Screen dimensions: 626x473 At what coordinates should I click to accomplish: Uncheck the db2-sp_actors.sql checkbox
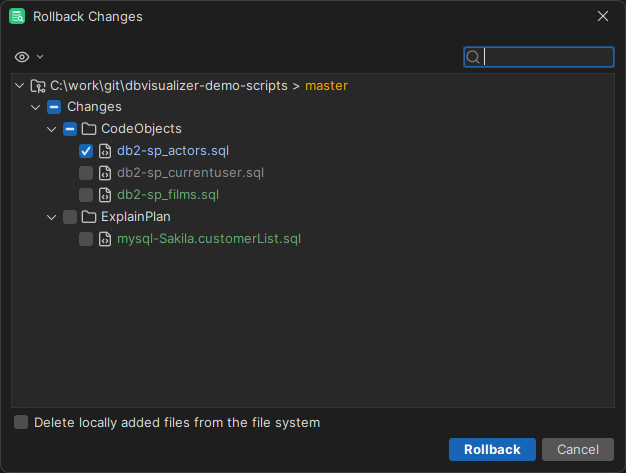click(86, 151)
